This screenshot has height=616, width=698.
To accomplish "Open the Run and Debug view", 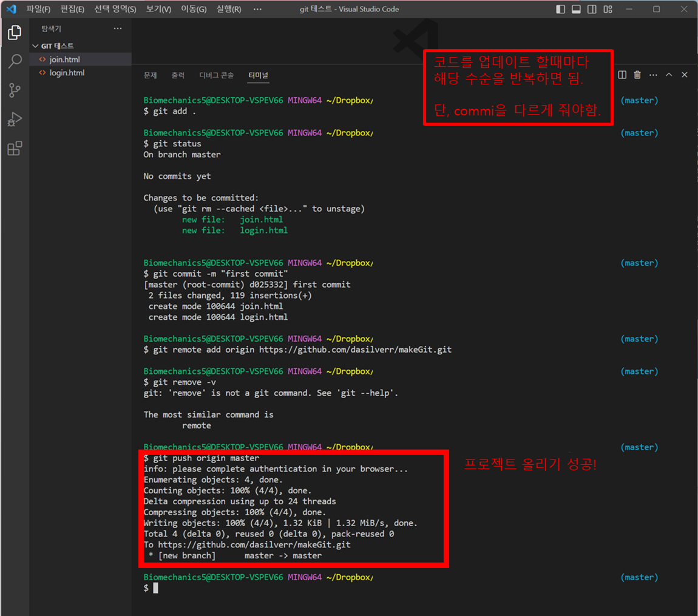I will click(15, 120).
